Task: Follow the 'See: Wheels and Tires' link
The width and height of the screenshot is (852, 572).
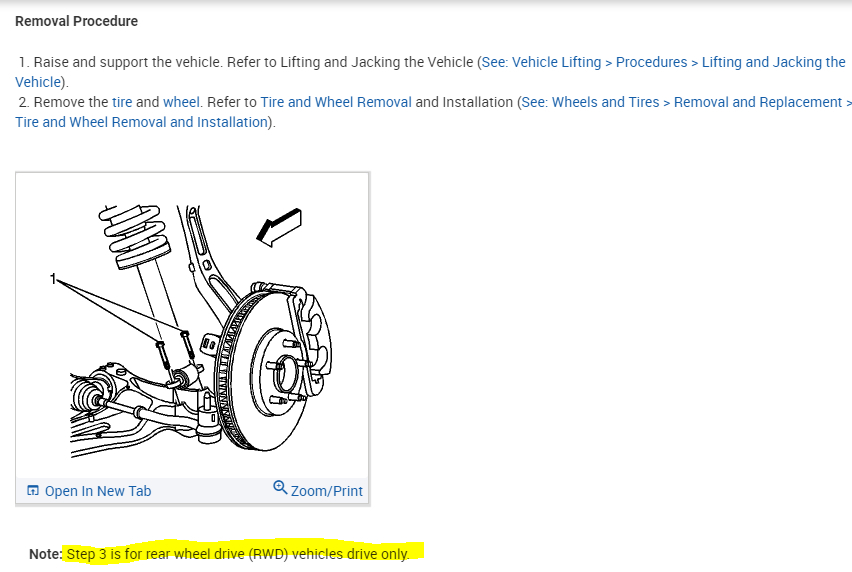Action: pyautogui.click(x=590, y=102)
